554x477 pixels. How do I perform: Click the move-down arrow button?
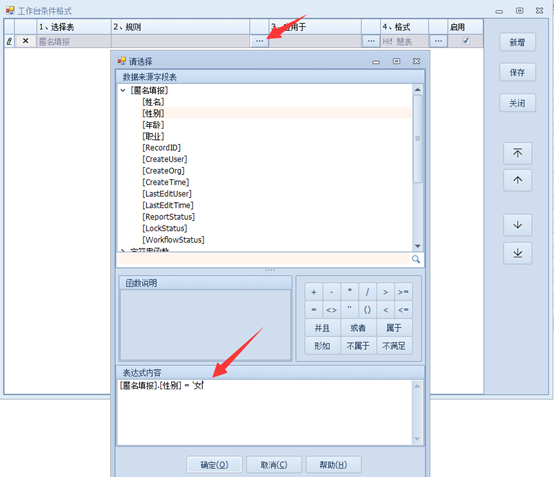517,225
